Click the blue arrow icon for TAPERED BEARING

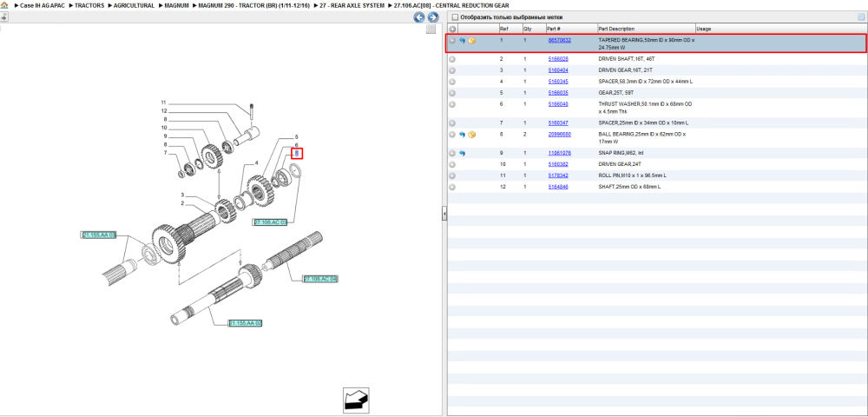(463, 41)
